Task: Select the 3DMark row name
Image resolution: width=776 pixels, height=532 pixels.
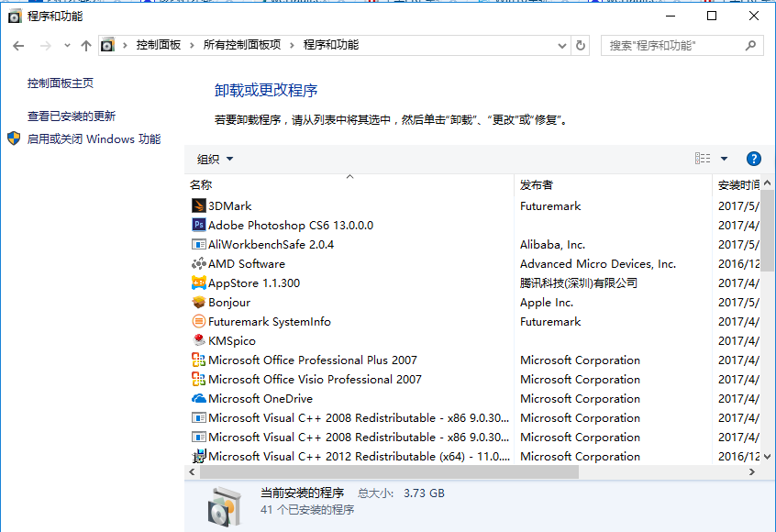Action: pyautogui.click(x=229, y=205)
